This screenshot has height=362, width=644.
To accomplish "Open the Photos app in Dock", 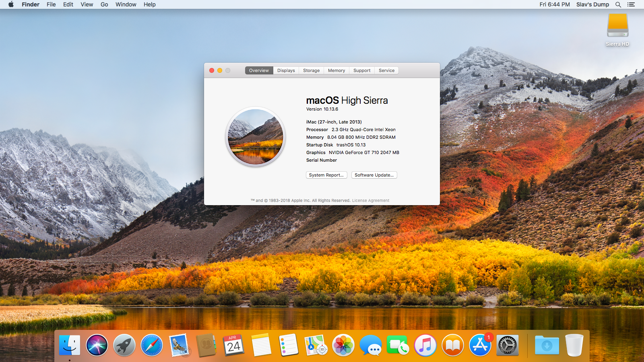I will point(343,346).
